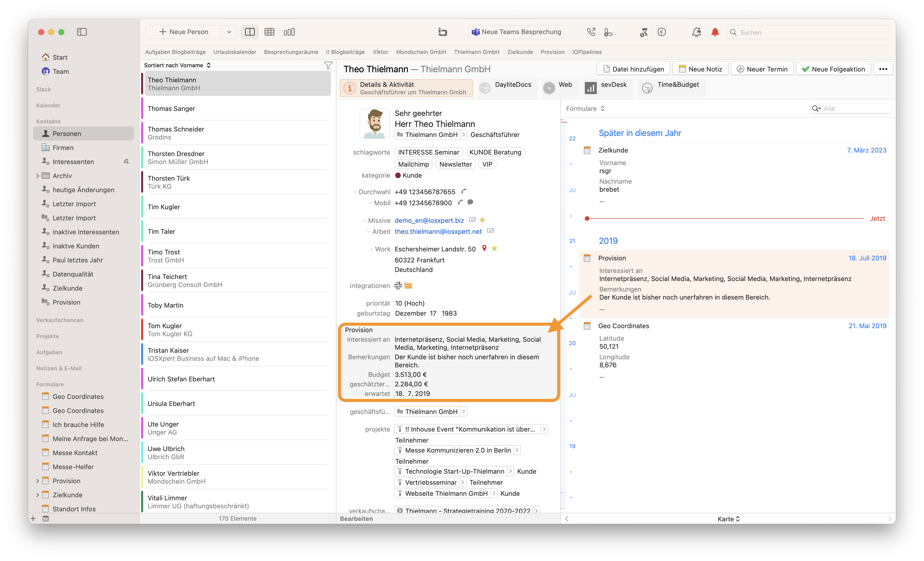This screenshot has height=561, width=924.
Task: Expand the Archiv folder in the sidebar
Action: tap(37, 176)
